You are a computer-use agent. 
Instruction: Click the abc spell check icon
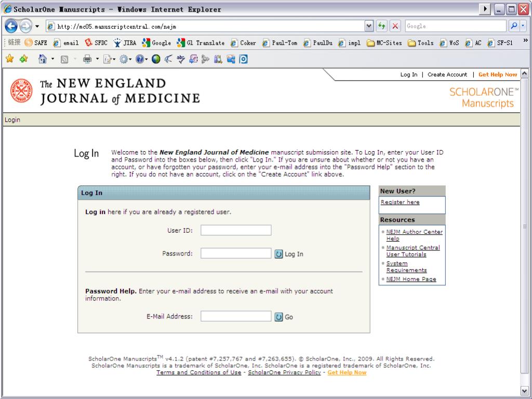click(x=181, y=59)
